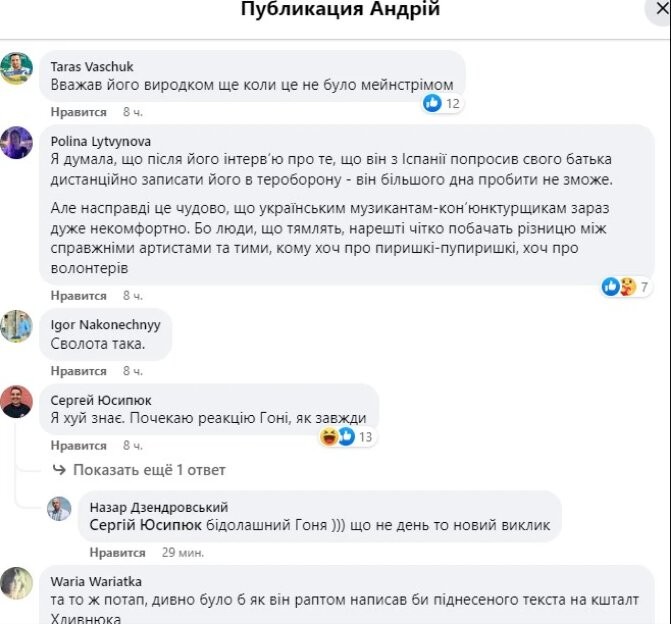View reactions on Polina Lytvynova's comment
Viewport: 671px width, 624px height.
tap(621, 287)
